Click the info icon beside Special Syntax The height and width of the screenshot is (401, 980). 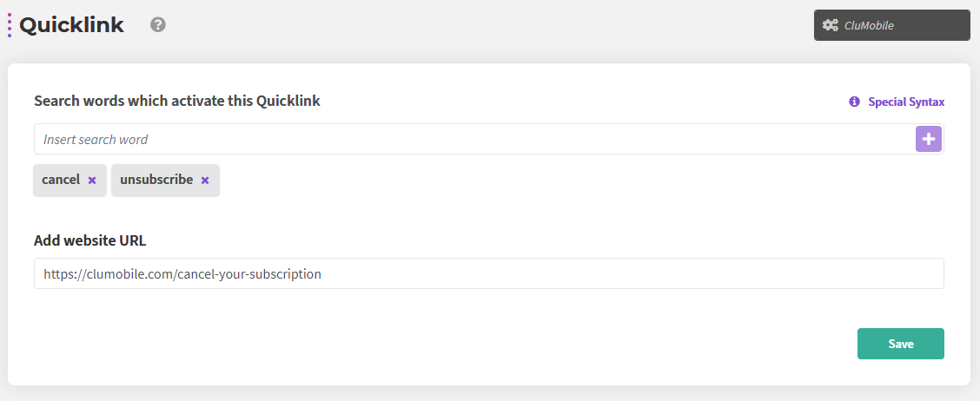(x=854, y=102)
